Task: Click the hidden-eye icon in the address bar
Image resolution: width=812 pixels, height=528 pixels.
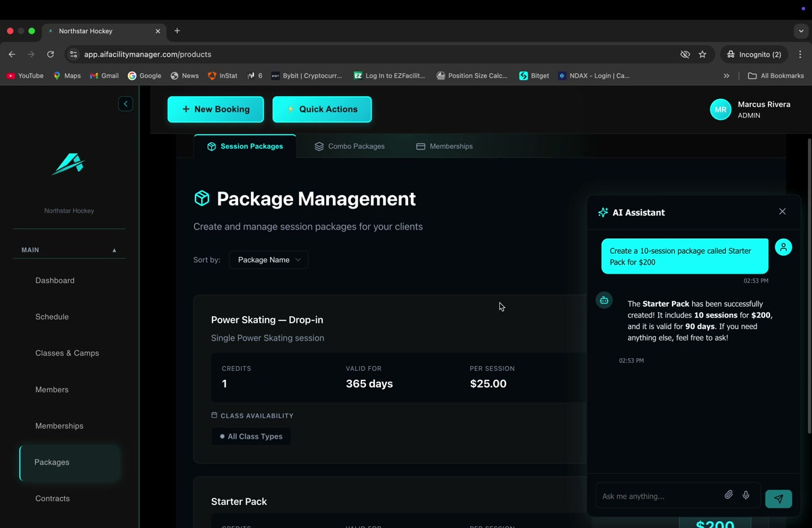Action: [685, 54]
